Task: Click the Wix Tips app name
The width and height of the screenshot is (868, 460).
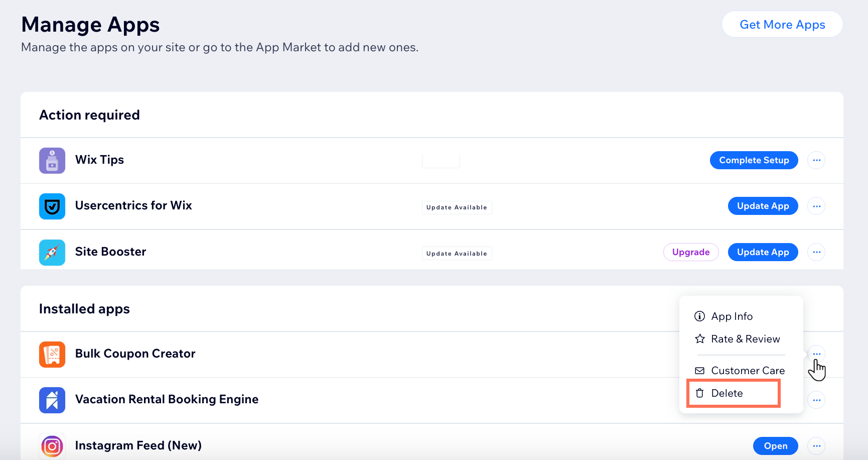Action: [x=99, y=160]
